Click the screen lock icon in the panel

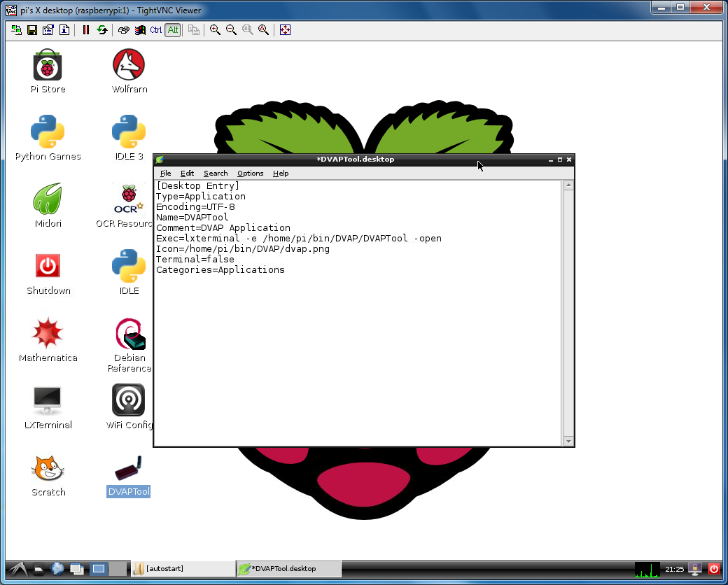[695, 569]
